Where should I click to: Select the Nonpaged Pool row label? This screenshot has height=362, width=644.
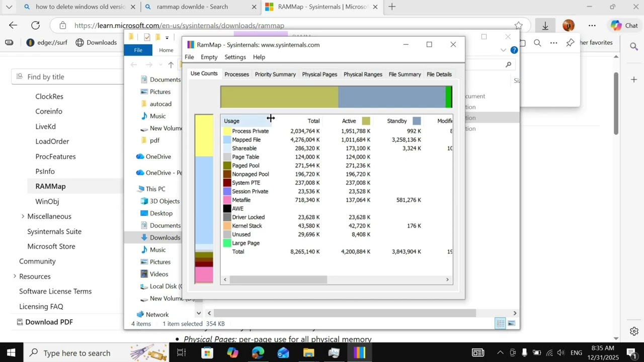tap(251, 174)
